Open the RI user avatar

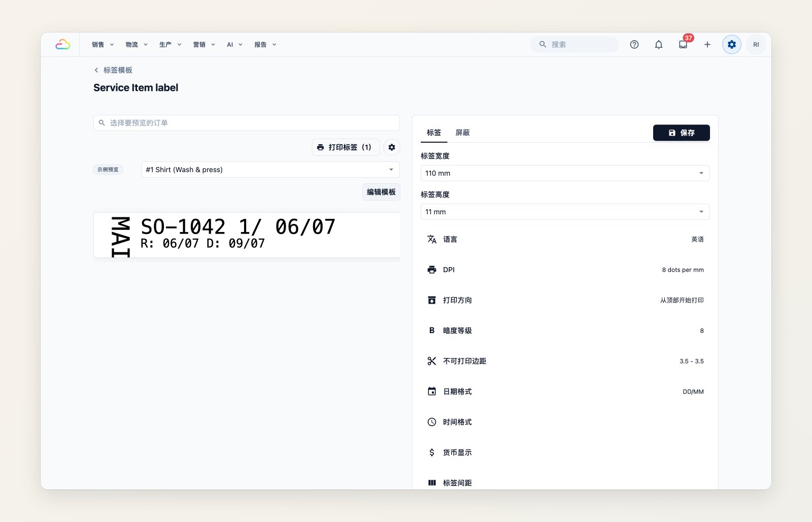756,45
